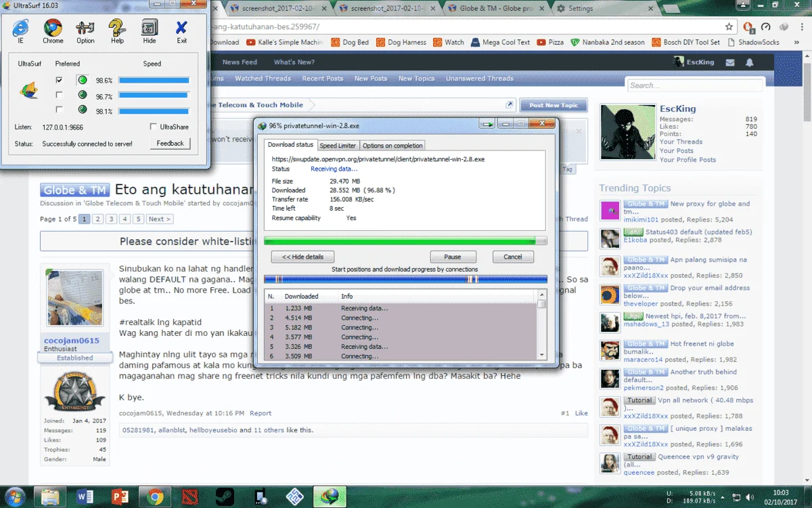Open the forum alerts bell icon

750,62
